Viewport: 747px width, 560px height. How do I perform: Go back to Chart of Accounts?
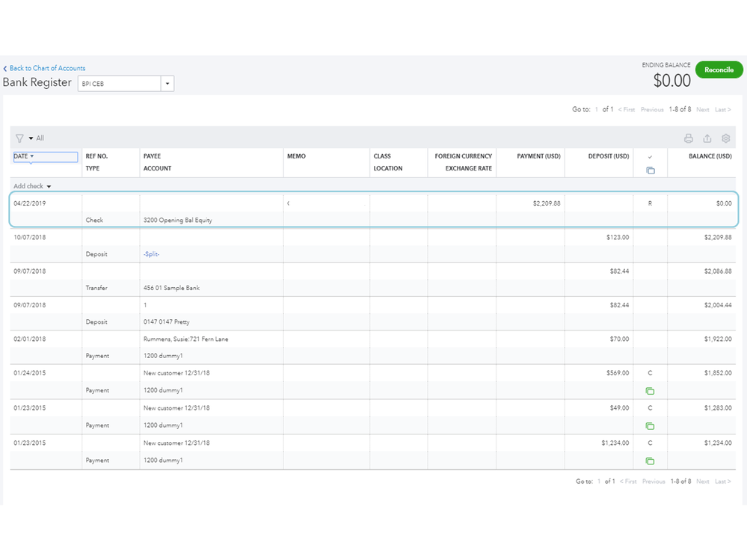47,68
